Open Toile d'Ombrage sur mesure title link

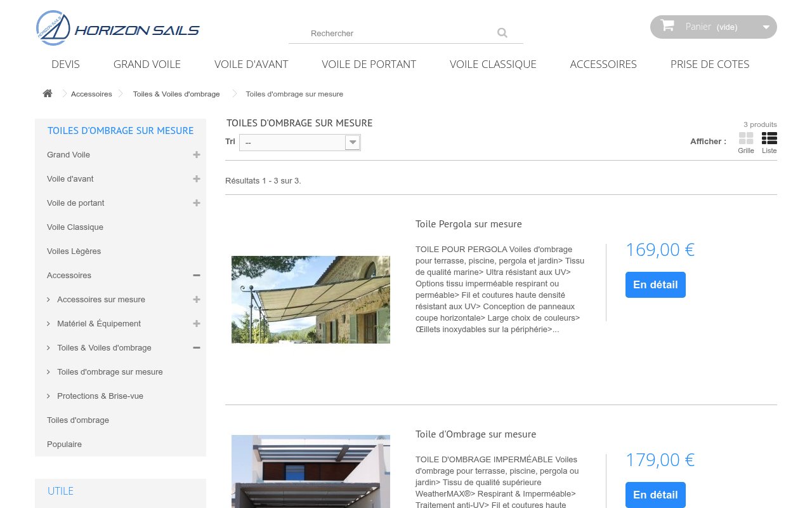click(476, 434)
